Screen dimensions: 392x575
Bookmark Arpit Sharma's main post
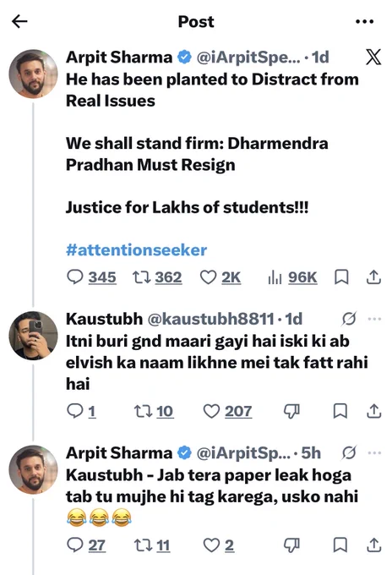point(341,277)
